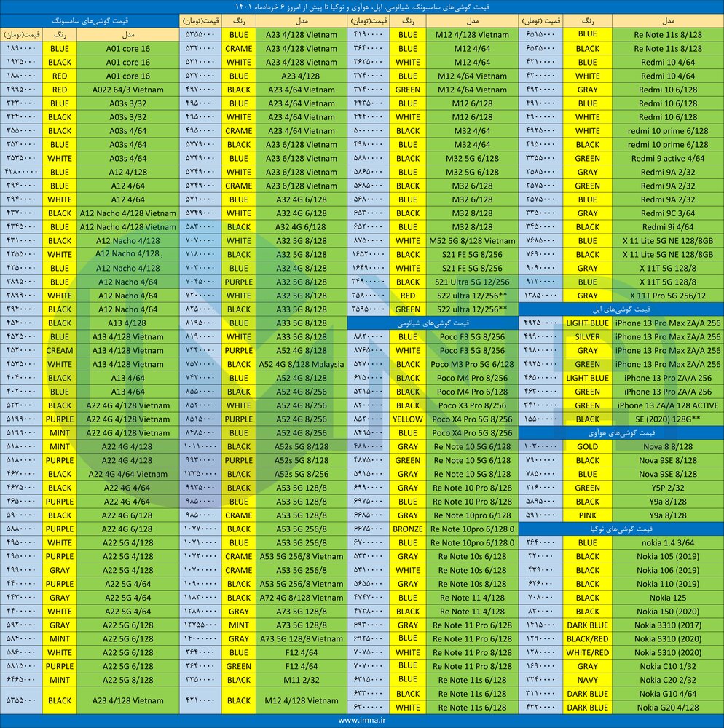Click the BRONZE color cell
724x728 pixels.
click(x=408, y=529)
